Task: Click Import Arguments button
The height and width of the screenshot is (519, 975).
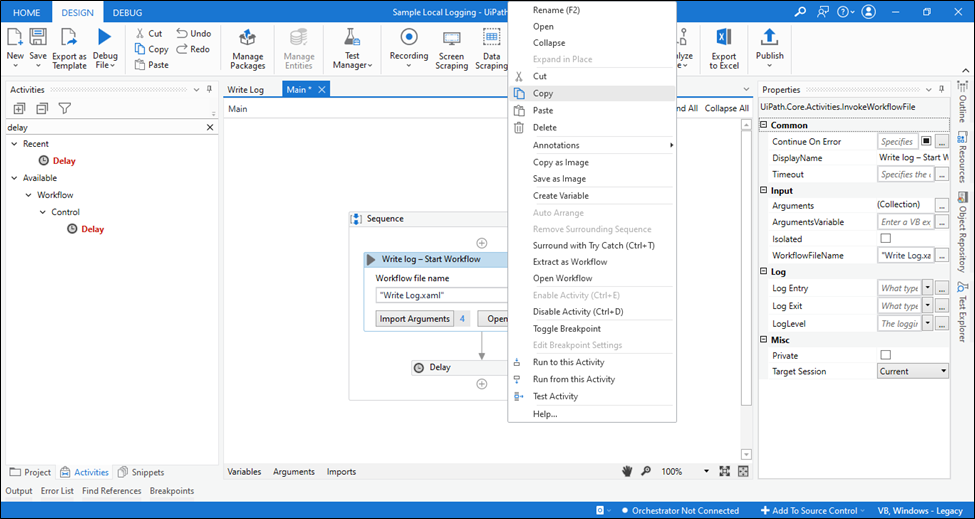Action: tap(415, 319)
